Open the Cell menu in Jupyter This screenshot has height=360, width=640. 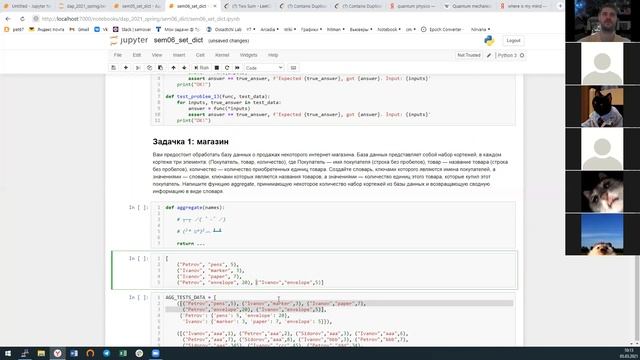click(x=200, y=55)
